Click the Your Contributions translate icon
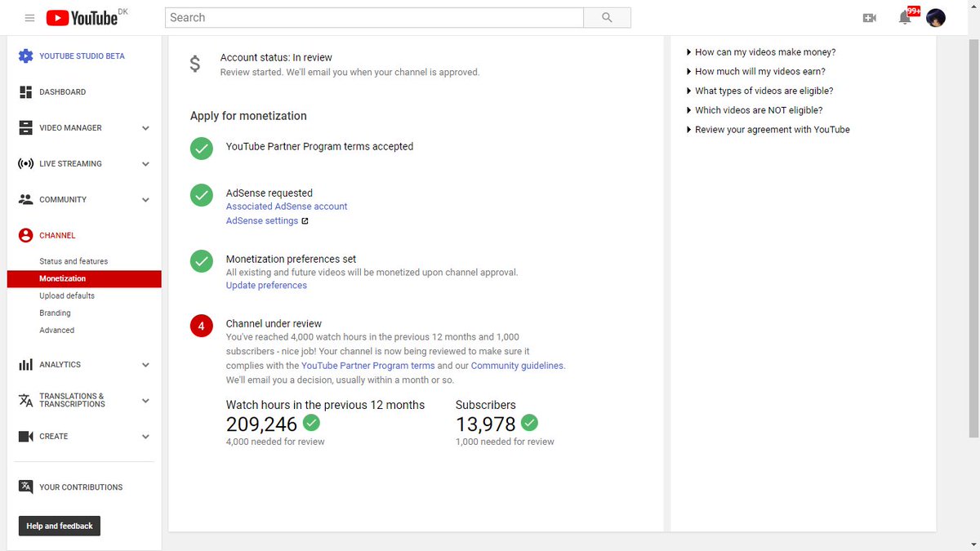 (x=25, y=487)
